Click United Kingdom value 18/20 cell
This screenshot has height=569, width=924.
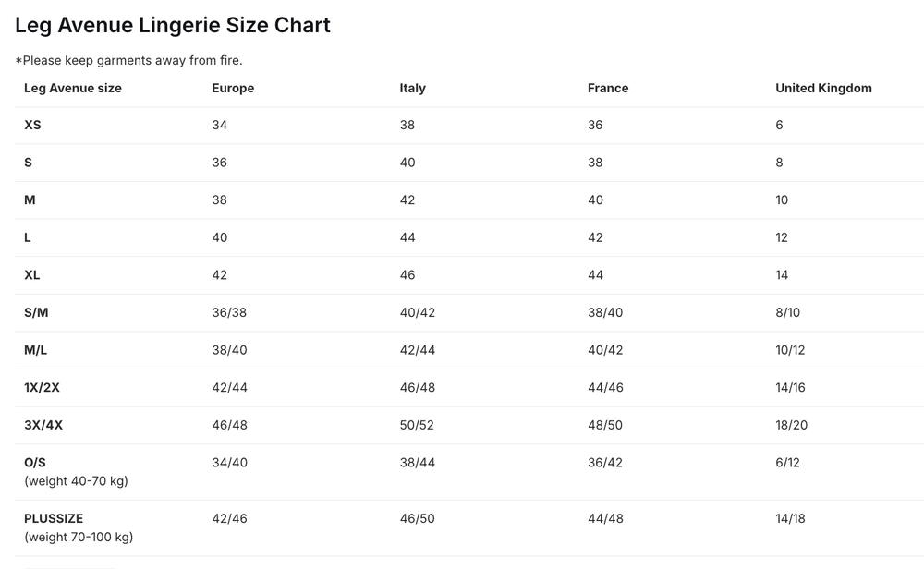coord(792,425)
